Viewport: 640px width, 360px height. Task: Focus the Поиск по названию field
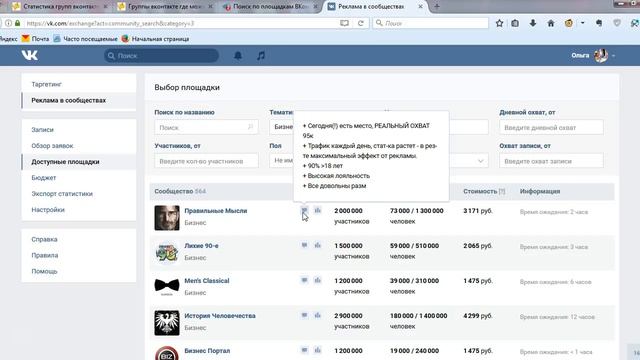[x=206, y=127]
